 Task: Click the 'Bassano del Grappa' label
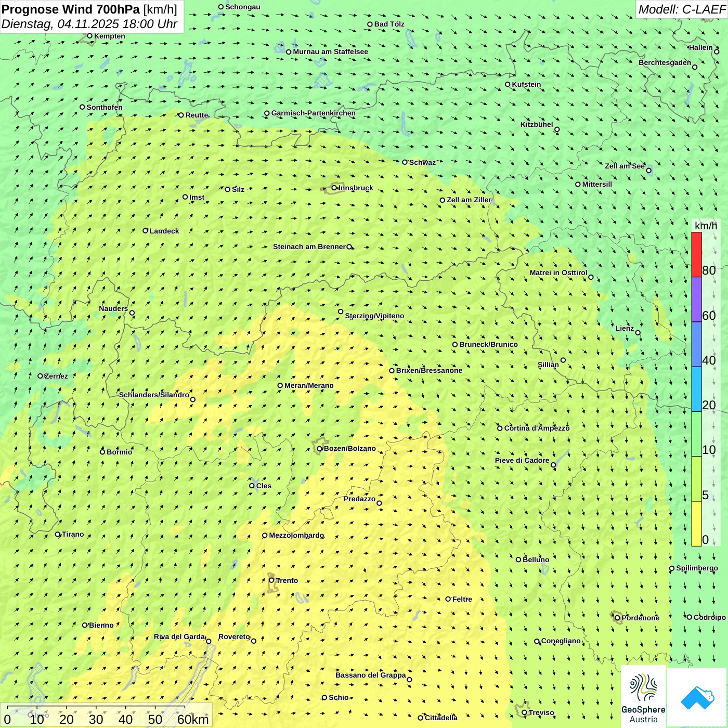(x=371, y=675)
